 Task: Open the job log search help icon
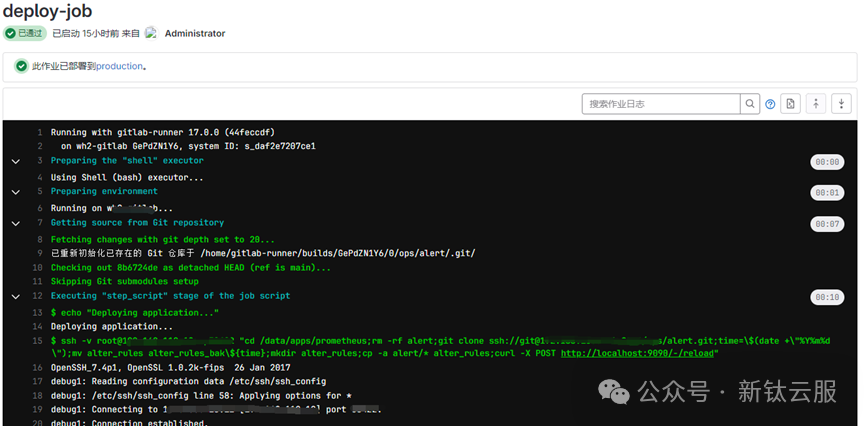[770, 104]
